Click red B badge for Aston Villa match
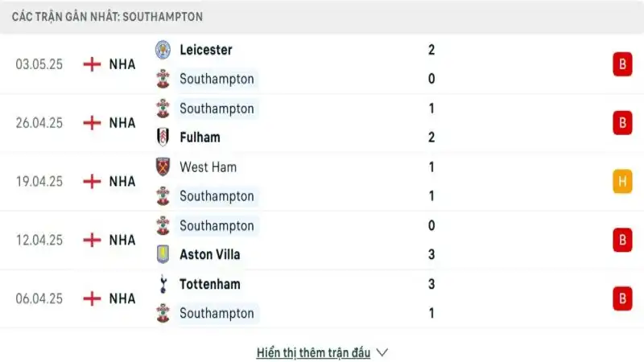 coord(621,240)
